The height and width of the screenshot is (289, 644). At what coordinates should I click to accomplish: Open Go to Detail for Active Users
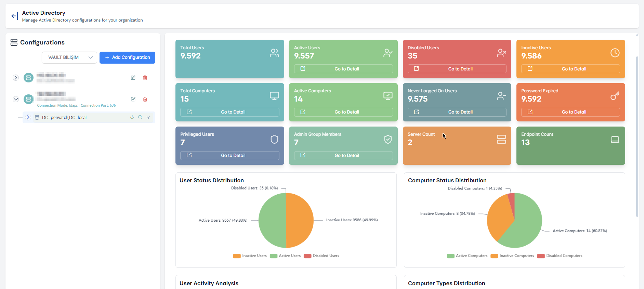(x=343, y=69)
